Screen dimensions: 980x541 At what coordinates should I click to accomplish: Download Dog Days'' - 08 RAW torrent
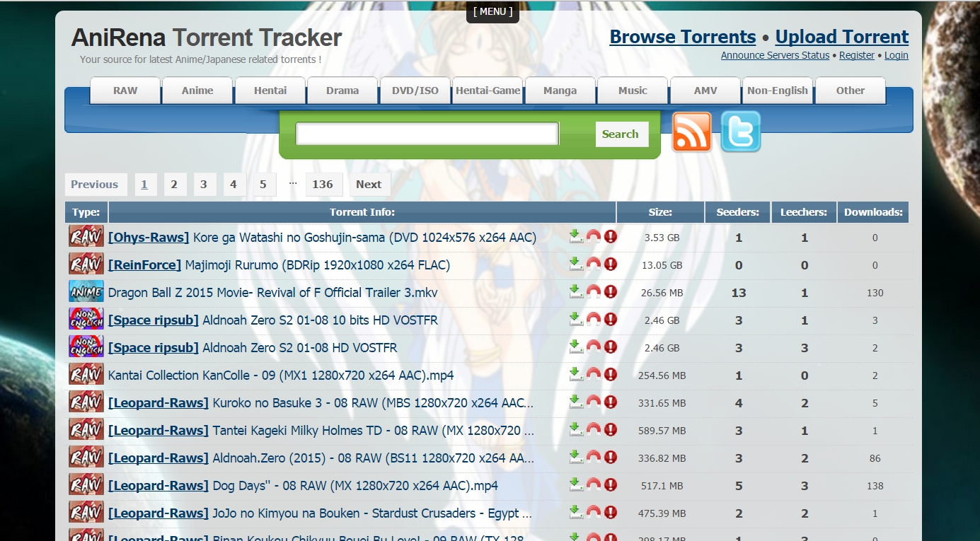(x=576, y=484)
